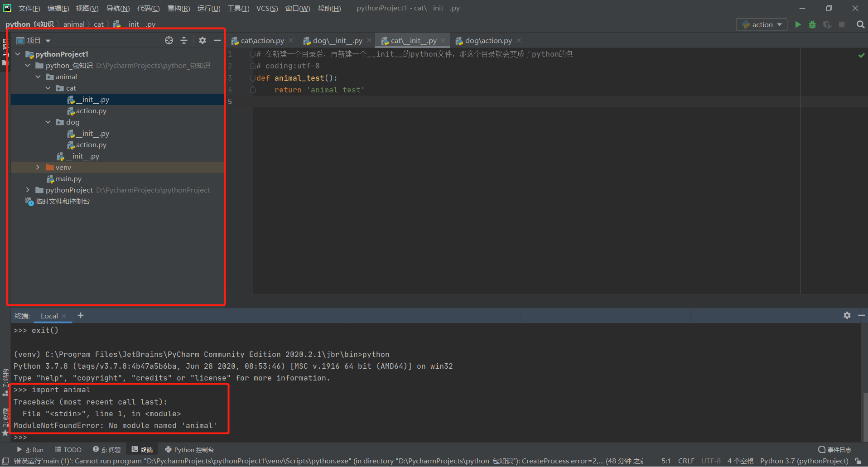Screen dimensions: 868x467
Task: Expand the venv folder node
Action: pyautogui.click(x=38, y=168)
